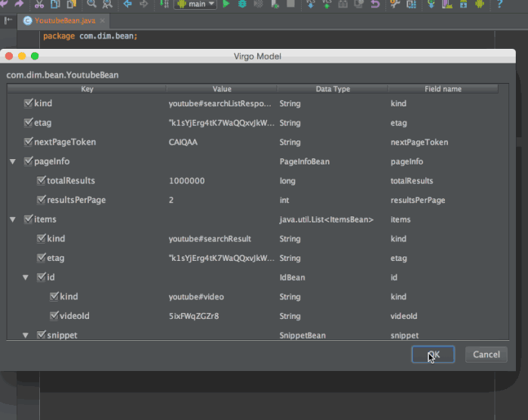Click the Cancel button
The height and width of the screenshot is (420, 528).
(x=487, y=354)
